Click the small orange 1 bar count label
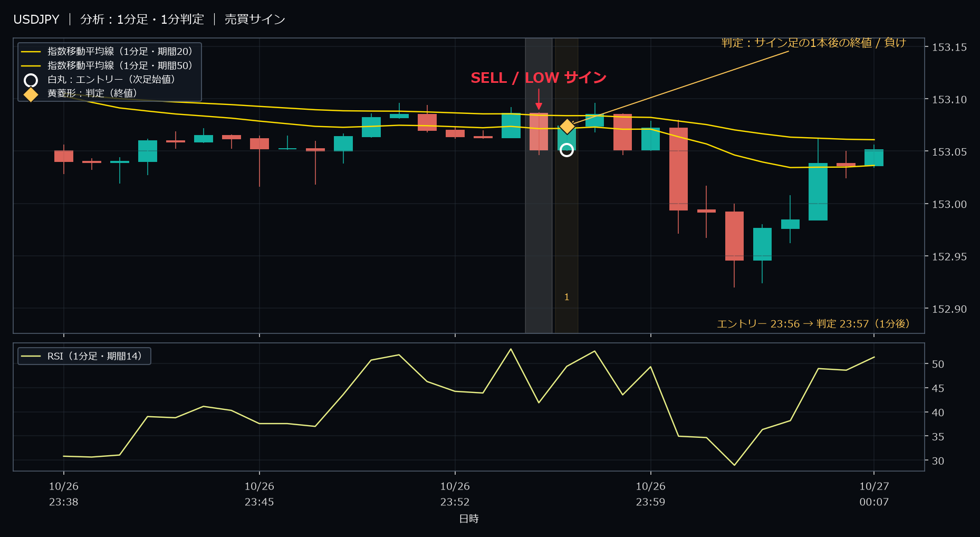The height and width of the screenshot is (537, 980). click(x=566, y=297)
